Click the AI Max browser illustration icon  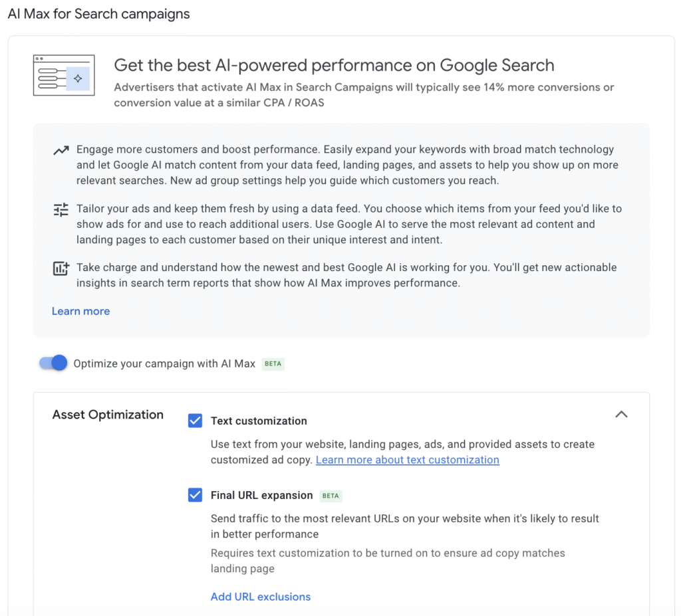64,75
